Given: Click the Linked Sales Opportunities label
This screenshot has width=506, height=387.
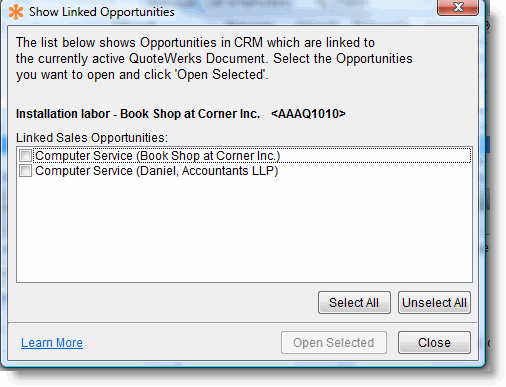Looking at the screenshot, I should click(92, 138).
